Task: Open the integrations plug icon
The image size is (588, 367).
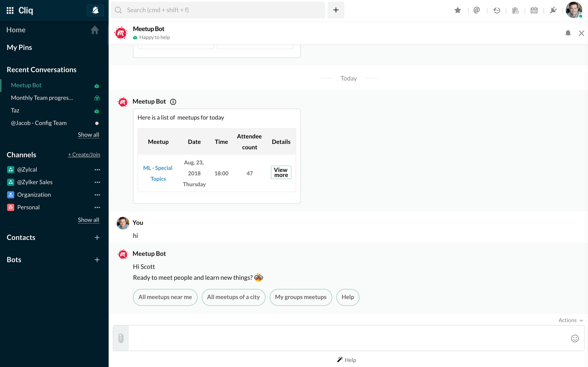Action: (553, 10)
